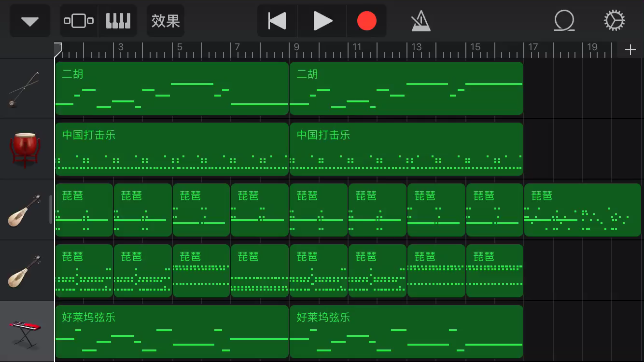The height and width of the screenshot is (362, 644).
Task: Select upper pipa track 琵琶 region at bar 1
Action: click(x=84, y=210)
